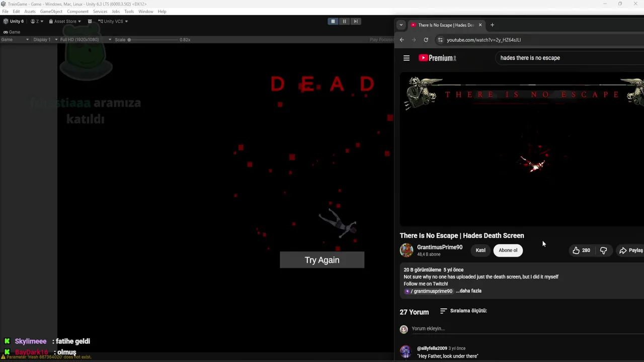Open the Unity account dropdown
This screenshot has height=362, width=644.
click(x=37, y=21)
